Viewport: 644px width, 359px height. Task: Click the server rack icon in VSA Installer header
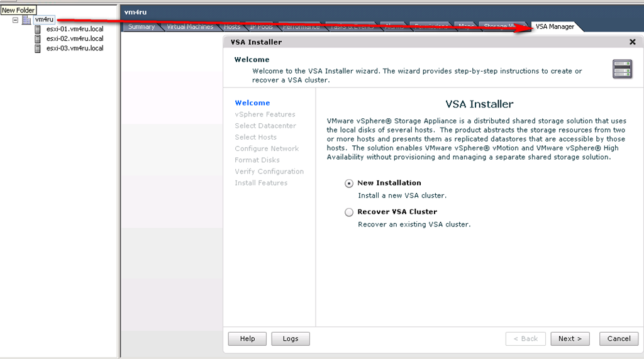coord(622,69)
